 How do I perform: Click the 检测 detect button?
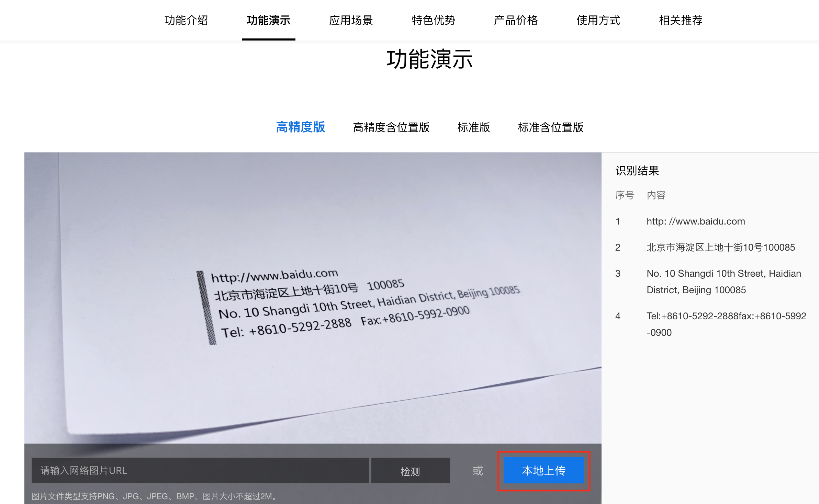point(411,471)
